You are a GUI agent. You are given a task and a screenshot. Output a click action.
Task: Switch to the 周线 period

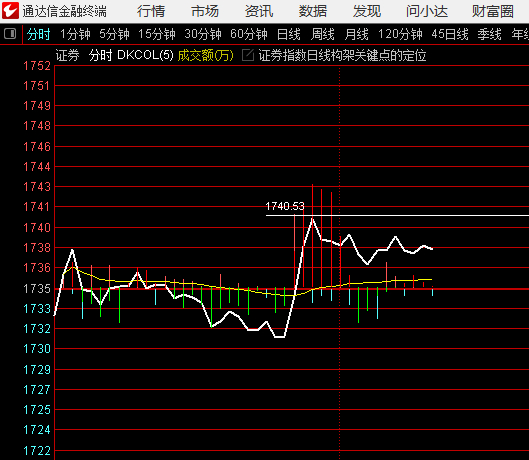[x=323, y=34]
